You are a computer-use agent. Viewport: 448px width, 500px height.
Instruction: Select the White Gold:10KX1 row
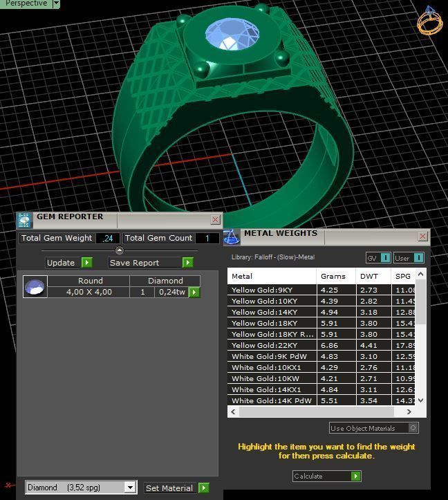click(321, 367)
